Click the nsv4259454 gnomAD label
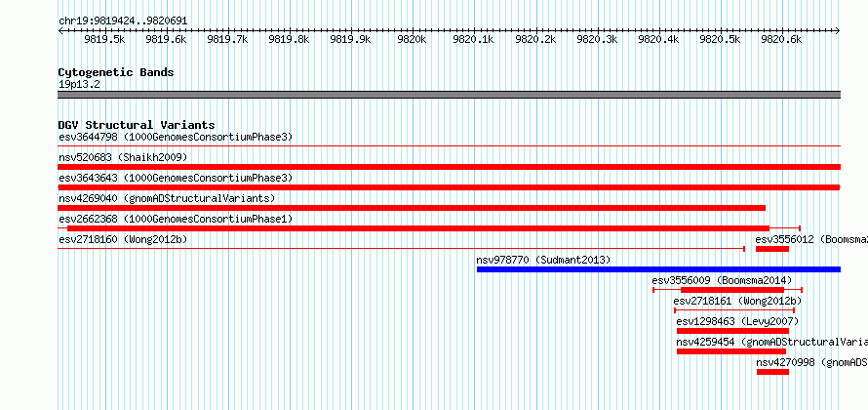This screenshot has height=410, width=868. 772,342
